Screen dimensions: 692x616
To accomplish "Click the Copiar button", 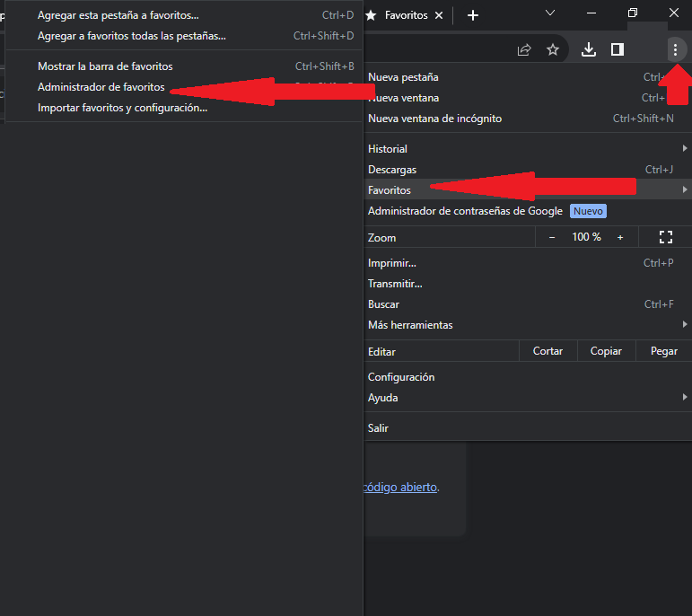I will coord(606,351).
